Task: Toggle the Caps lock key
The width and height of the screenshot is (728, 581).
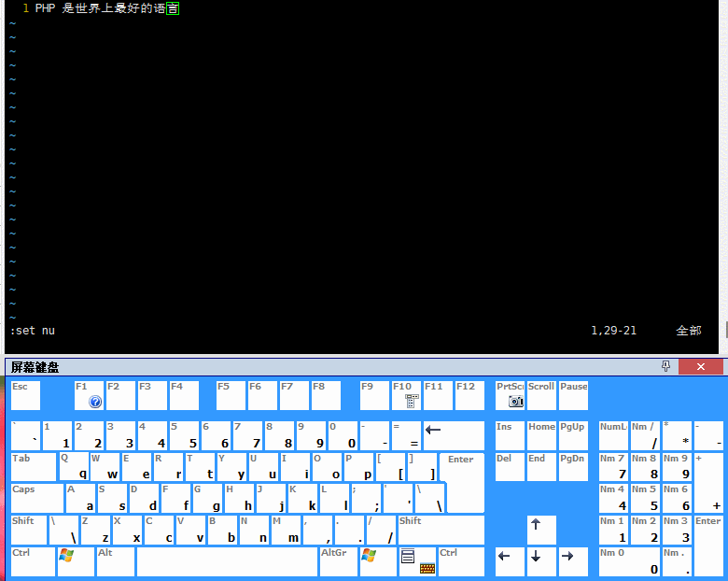Action: point(37,498)
